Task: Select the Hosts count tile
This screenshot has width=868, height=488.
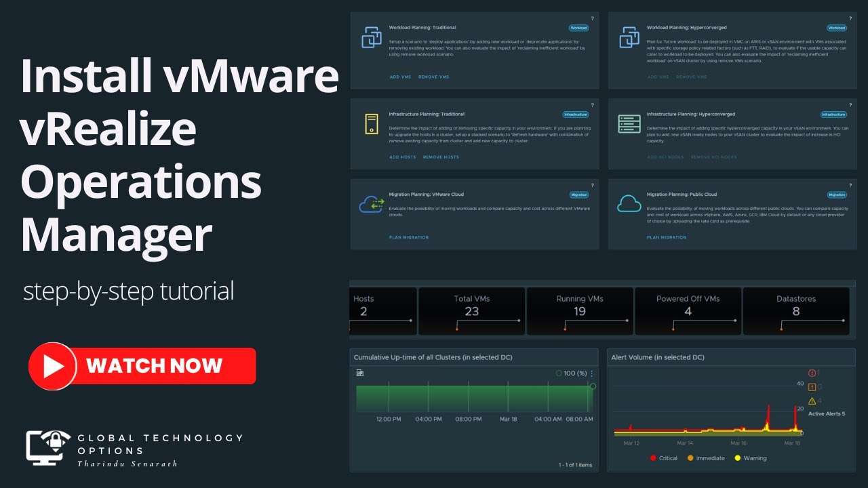Action: (x=382, y=311)
